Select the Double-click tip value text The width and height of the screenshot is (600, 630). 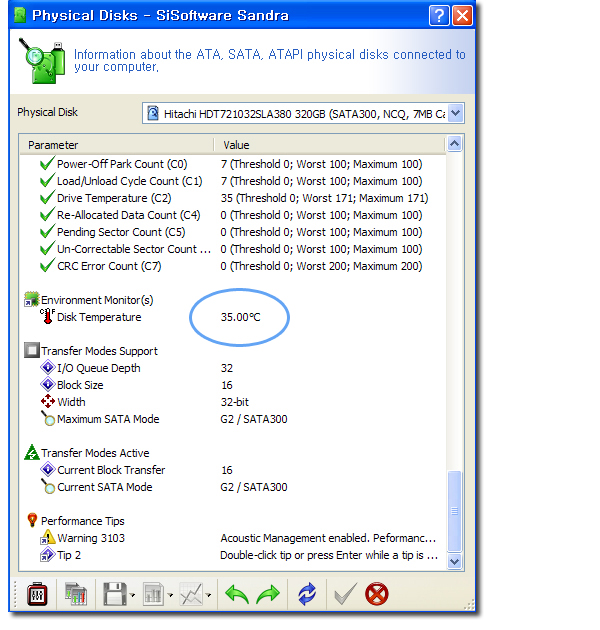pyautogui.click(x=329, y=555)
